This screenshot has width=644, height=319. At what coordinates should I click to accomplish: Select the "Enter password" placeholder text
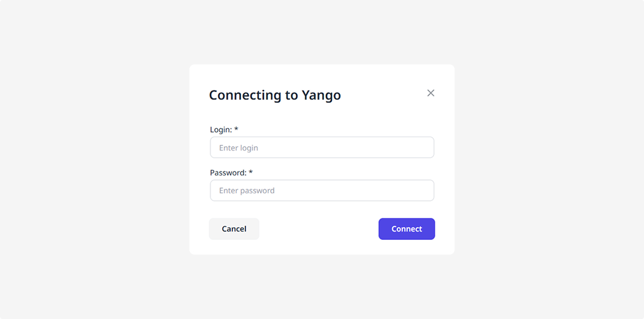(247, 191)
